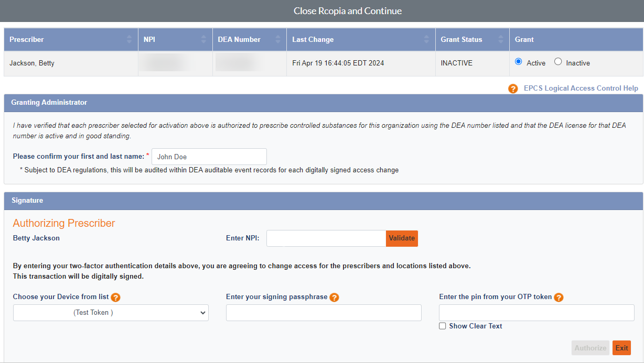
Task: Click the Granting Administrator section header
Action: 324,103
